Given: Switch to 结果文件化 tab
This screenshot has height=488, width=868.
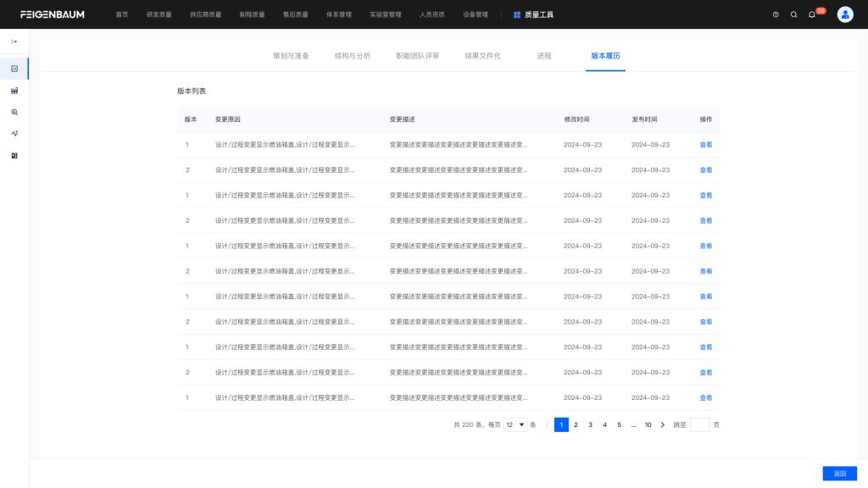Looking at the screenshot, I should tap(482, 56).
